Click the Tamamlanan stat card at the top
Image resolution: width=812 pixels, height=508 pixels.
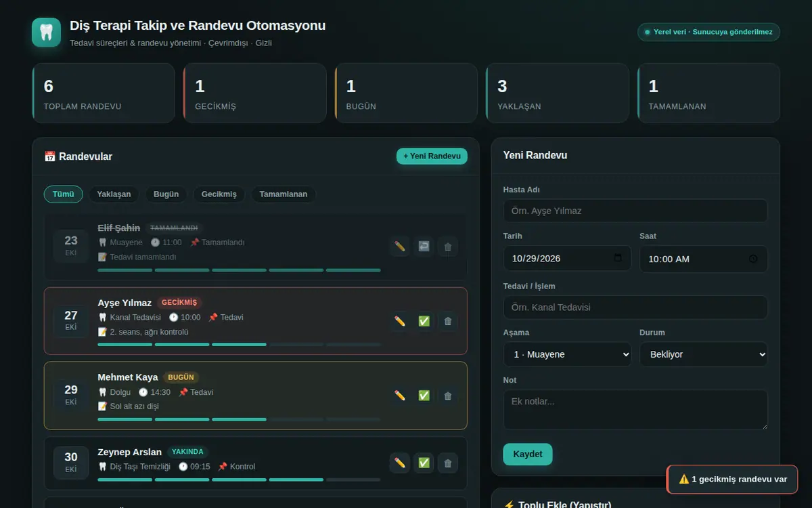[x=708, y=93]
